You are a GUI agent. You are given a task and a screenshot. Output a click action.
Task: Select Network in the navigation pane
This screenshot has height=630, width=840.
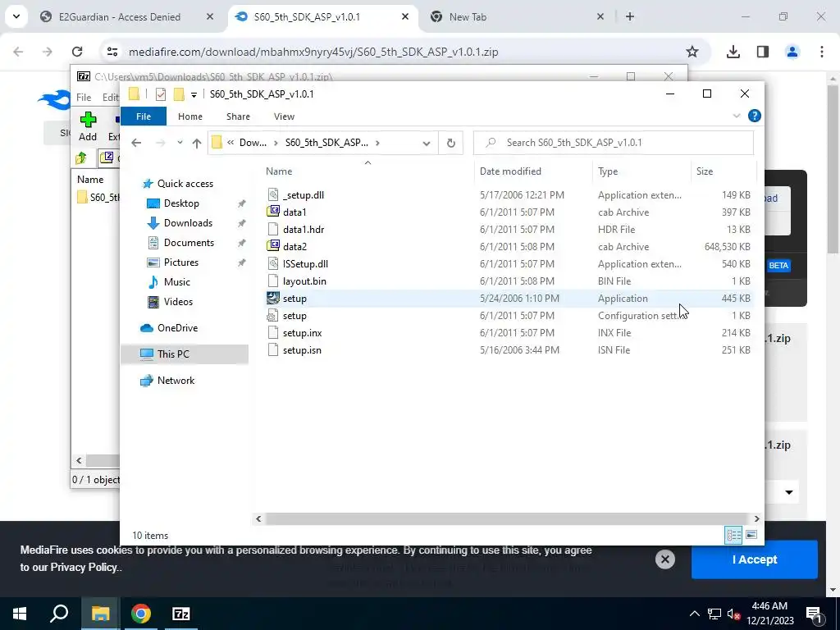coord(176,381)
